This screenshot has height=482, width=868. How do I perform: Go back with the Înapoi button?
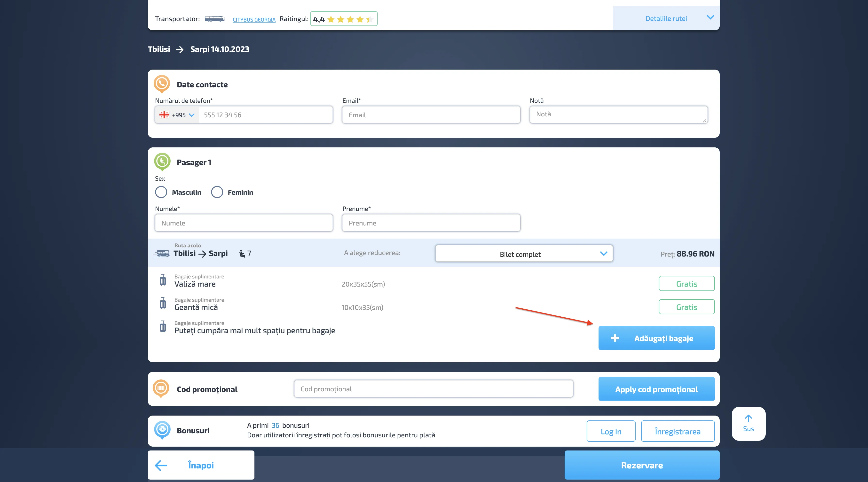(x=201, y=465)
